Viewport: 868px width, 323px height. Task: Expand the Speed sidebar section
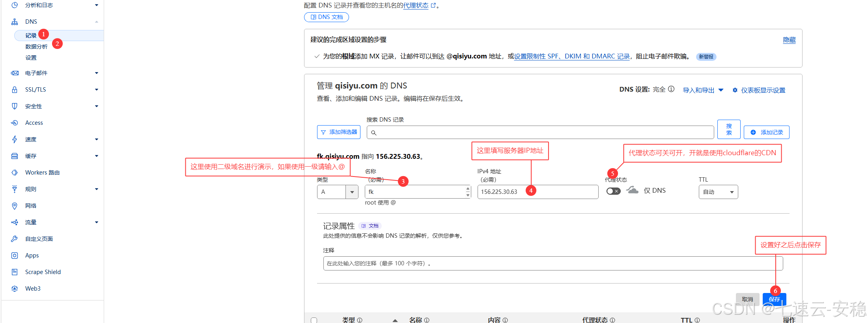[x=97, y=139]
